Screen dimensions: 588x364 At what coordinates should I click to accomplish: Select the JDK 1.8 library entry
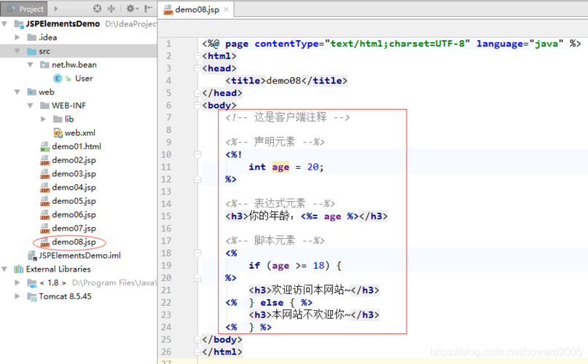tap(53, 282)
